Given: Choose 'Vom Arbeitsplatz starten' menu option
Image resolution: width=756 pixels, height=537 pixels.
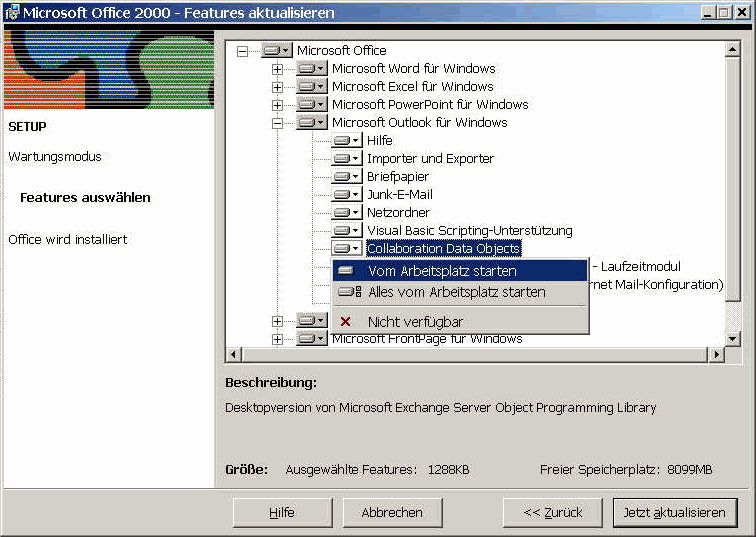Looking at the screenshot, I should [x=460, y=271].
